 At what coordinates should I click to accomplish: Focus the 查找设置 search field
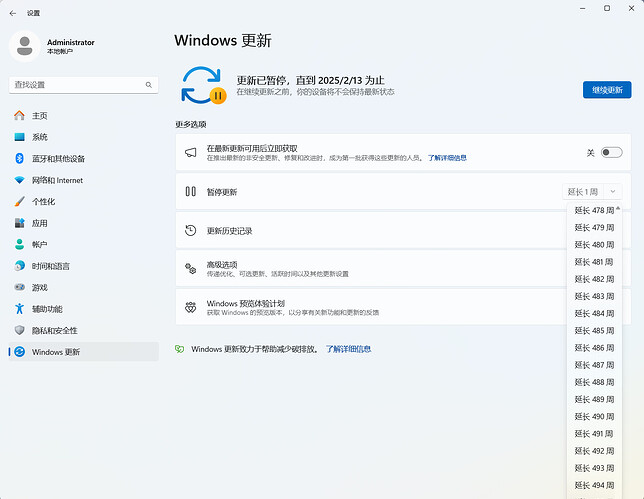click(x=83, y=85)
